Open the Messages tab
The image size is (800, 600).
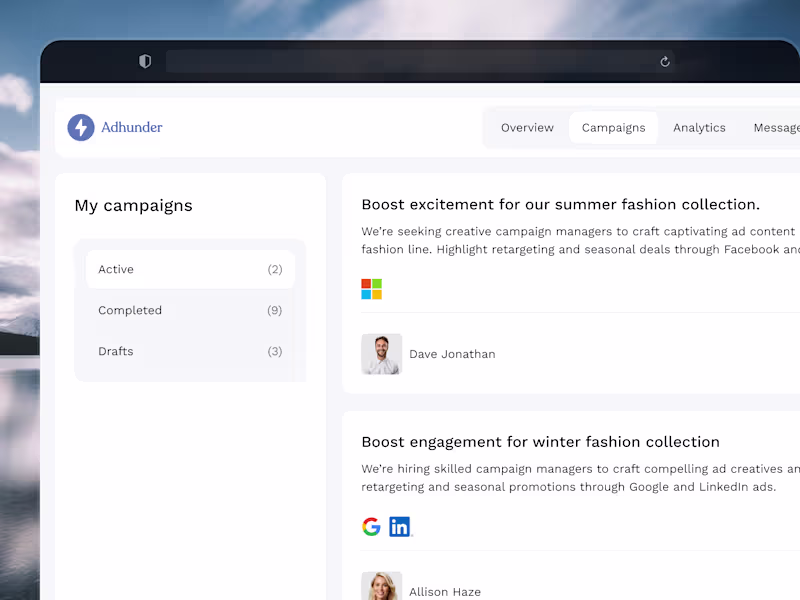tap(778, 128)
